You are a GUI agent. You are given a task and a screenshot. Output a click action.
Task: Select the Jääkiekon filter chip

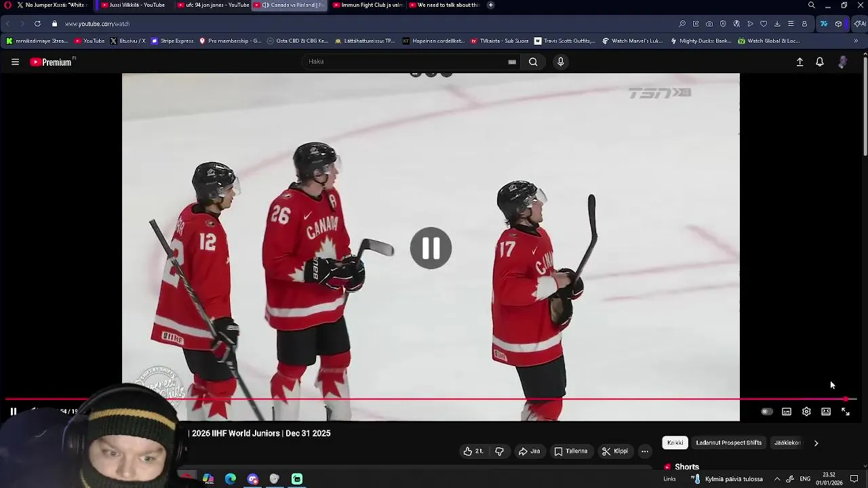point(788,443)
